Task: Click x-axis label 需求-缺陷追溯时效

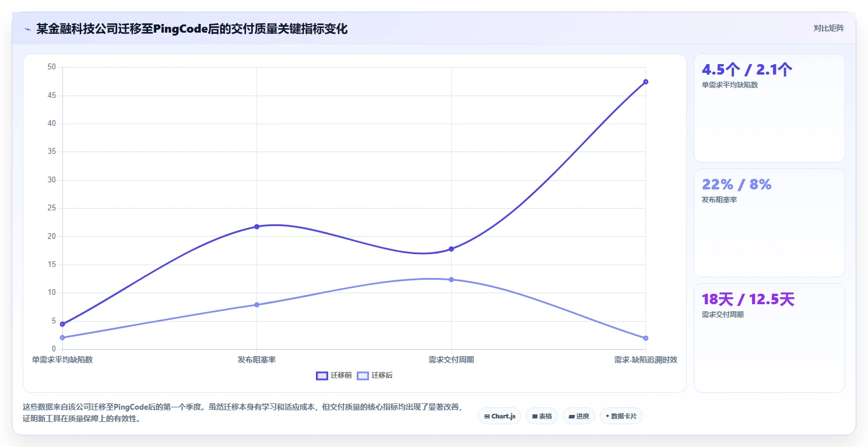Action: coord(645,360)
